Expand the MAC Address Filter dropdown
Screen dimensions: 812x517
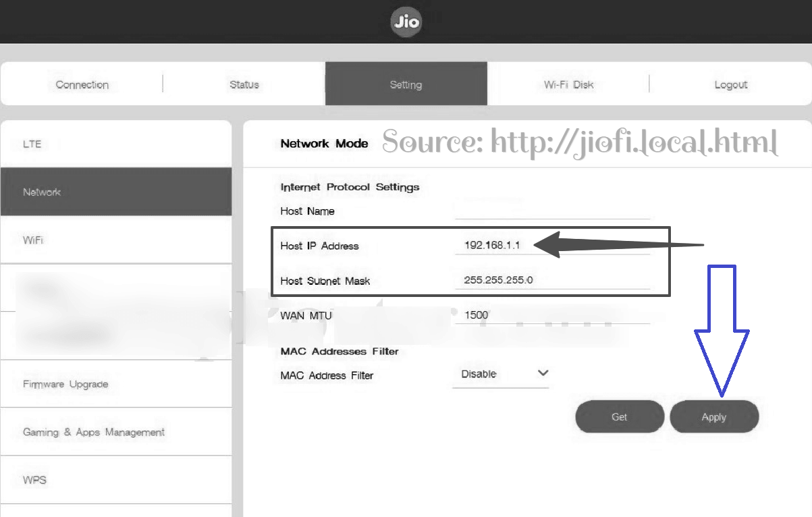tap(500, 374)
